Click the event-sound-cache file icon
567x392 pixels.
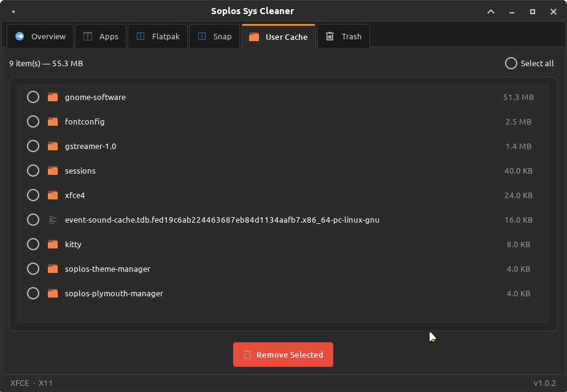tap(53, 220)
